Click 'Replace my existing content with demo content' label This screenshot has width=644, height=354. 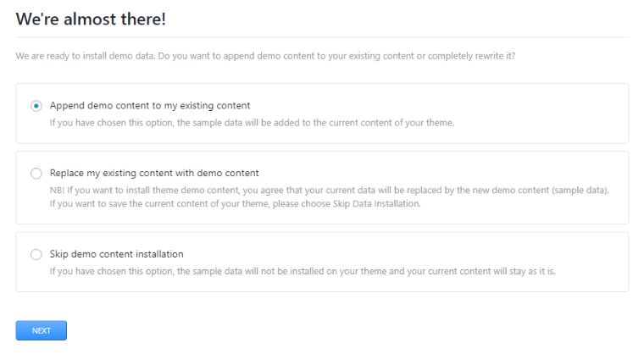point(154,173)
